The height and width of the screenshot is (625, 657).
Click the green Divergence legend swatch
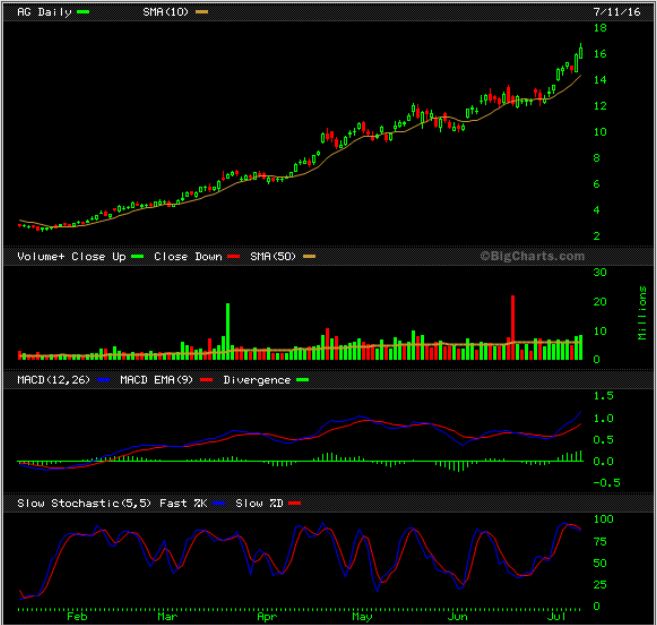302,380
